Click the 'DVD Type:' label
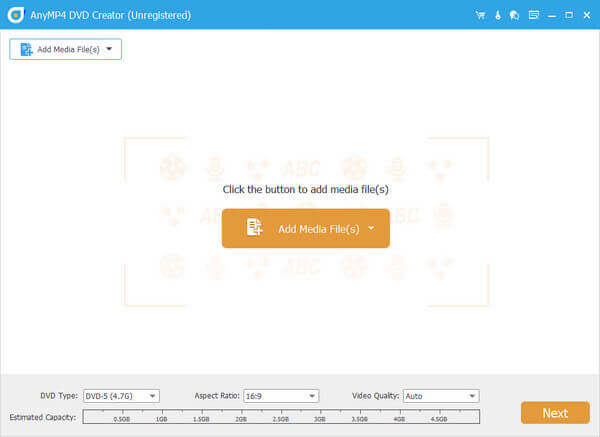 pyautogui.click(x=59, y=396)
